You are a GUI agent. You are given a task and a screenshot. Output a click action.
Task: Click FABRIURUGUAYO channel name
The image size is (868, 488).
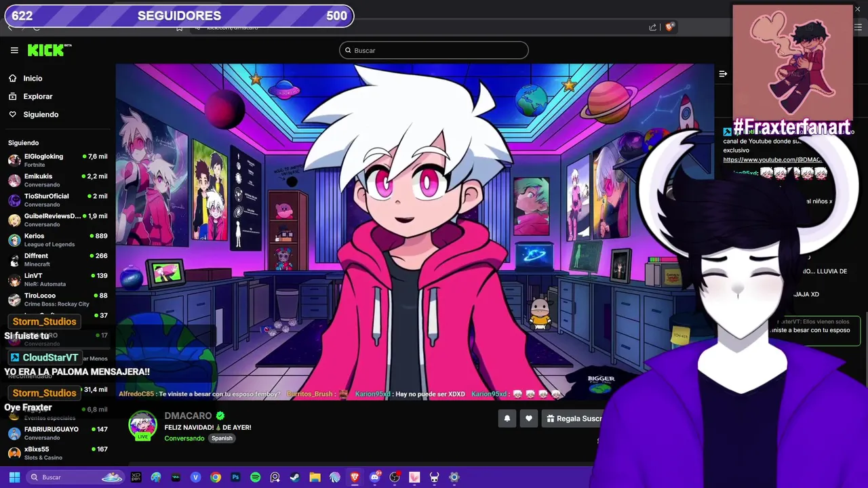click(x=52, y=430)
